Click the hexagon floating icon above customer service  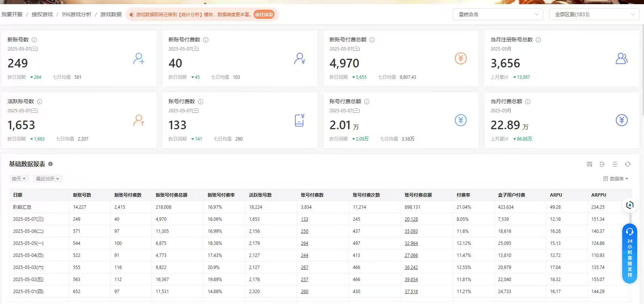click(x=630, y=205)
